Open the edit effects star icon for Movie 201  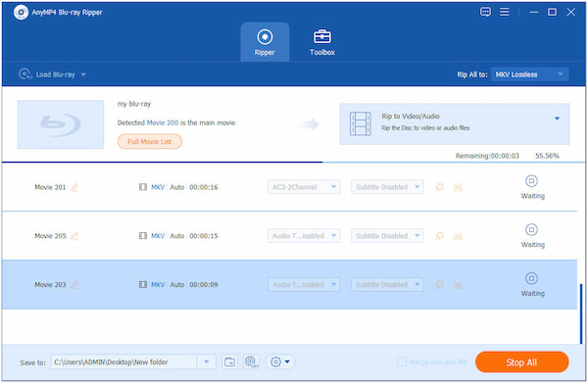[439, 187]
